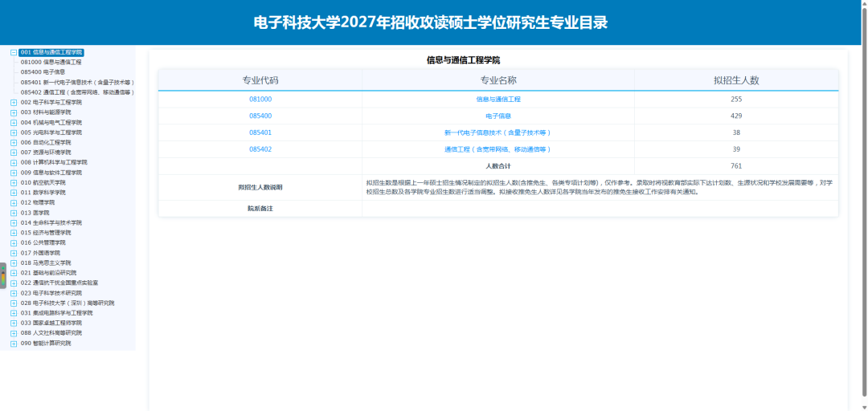The width and height of the screenshot is (868, 411).
Task: Expand the 088 人文社科高等研究院 node
Action: (14, 334)
